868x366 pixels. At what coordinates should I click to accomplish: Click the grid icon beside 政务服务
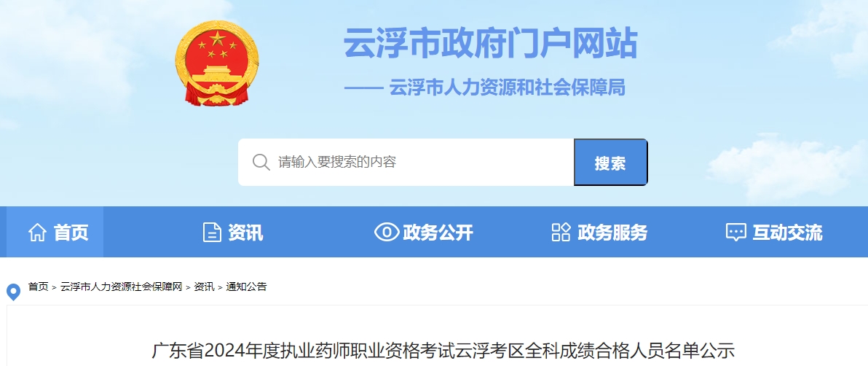(x=561, y=233)
